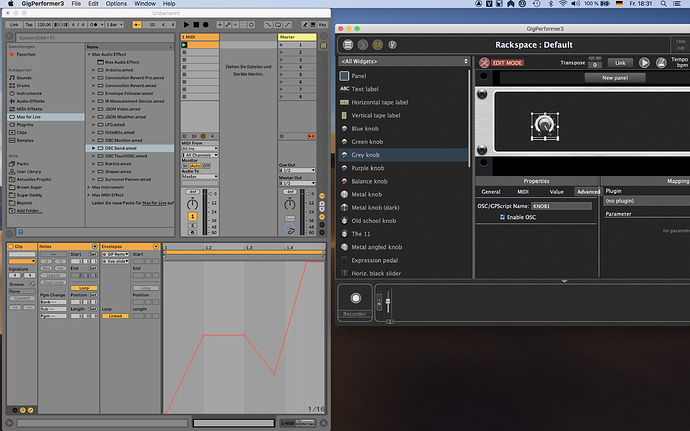Open the All Widgets dropdown in GigPerformer
The height and width of the screenshot is (431, 690).
click(404, 61)
